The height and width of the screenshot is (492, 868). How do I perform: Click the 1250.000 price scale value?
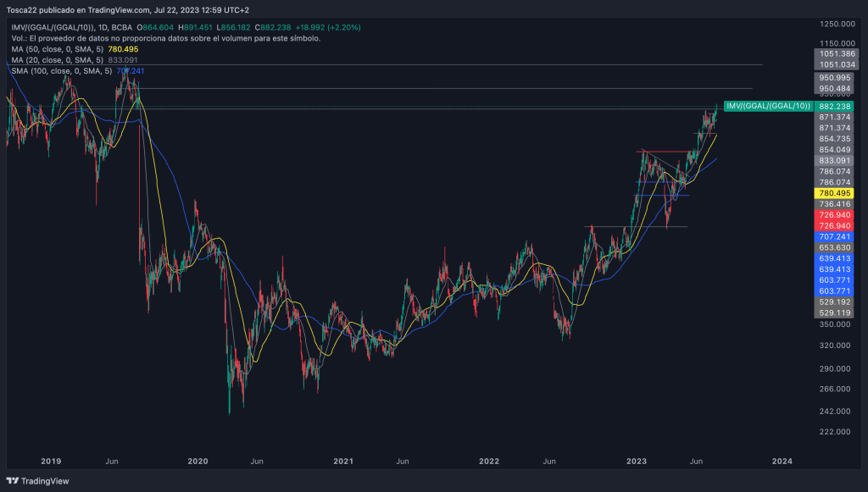pos(834,23)
